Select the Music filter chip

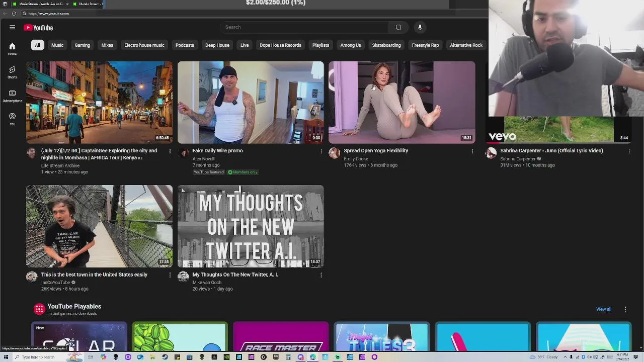(x=57, y=45)
